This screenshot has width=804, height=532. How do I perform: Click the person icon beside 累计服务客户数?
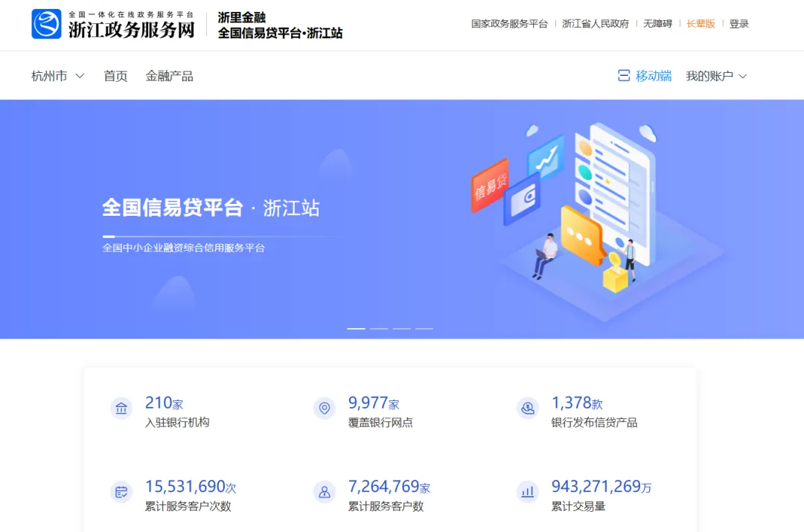tap(324, 492)
